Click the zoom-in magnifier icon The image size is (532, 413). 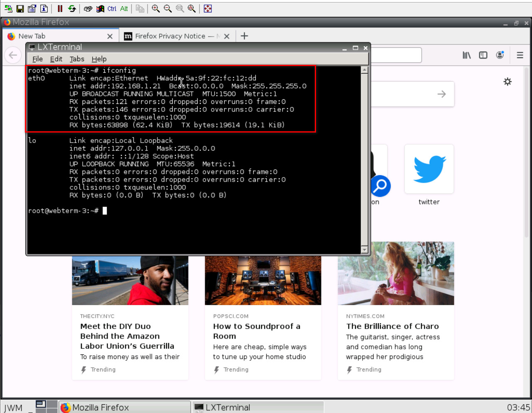[x=156, y=9]
